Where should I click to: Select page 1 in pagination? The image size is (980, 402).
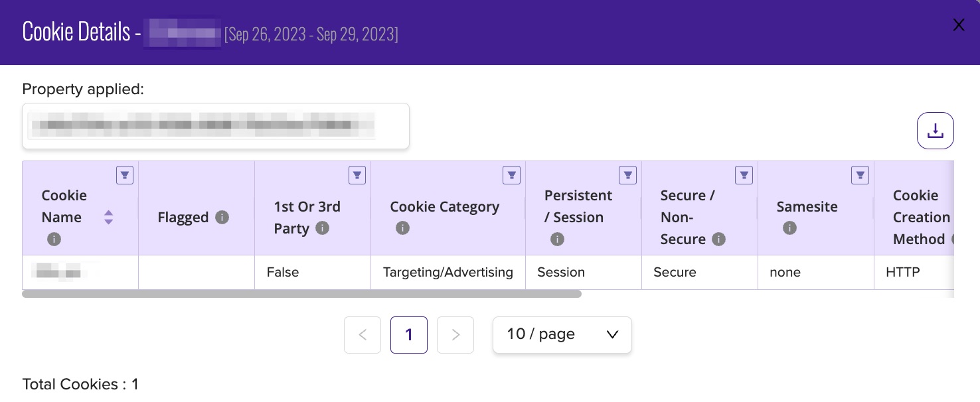coord(409,335)
